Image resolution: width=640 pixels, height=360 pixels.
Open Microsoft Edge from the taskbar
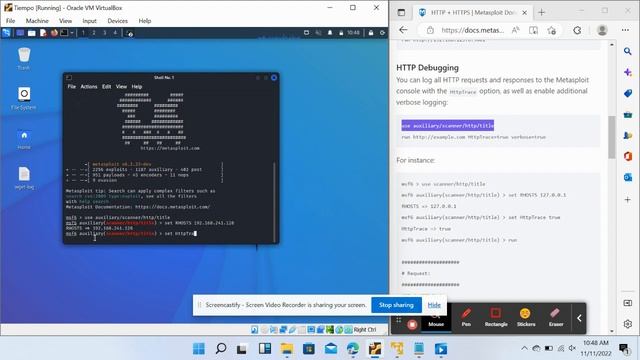[353, 349]
